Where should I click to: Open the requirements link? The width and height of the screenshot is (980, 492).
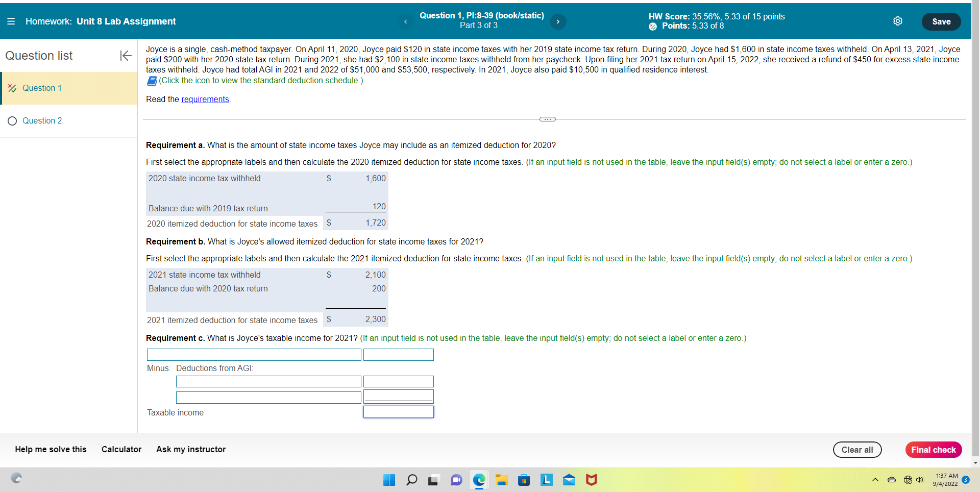205,99
